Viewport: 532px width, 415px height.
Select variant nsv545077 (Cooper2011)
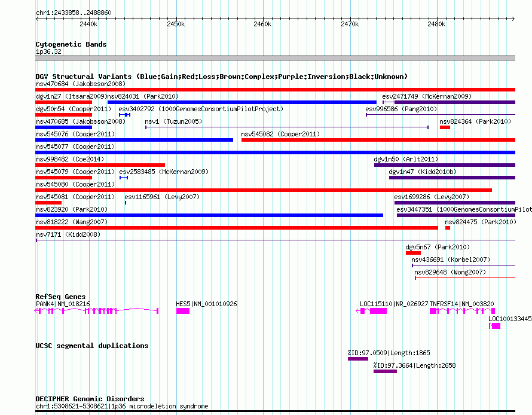pyautogui.click(x=75, y=147)
